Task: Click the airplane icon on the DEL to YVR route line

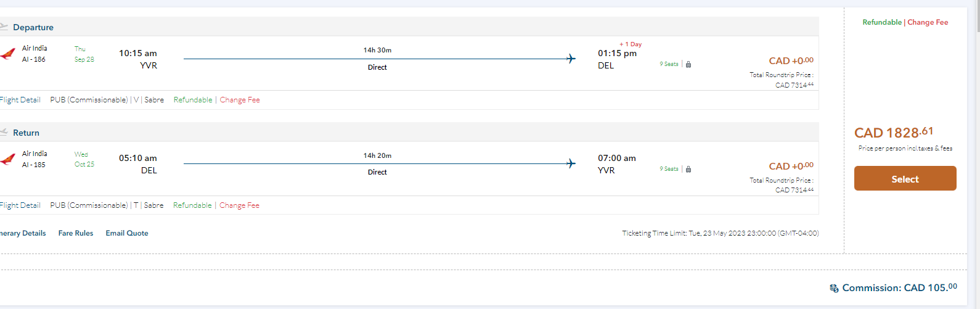Action: (x=571, y=163)
